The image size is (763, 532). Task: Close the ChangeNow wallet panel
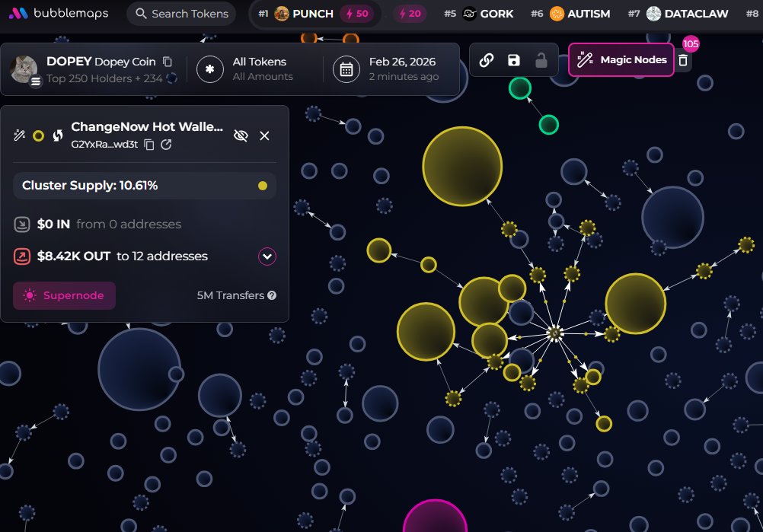point(264,135)
